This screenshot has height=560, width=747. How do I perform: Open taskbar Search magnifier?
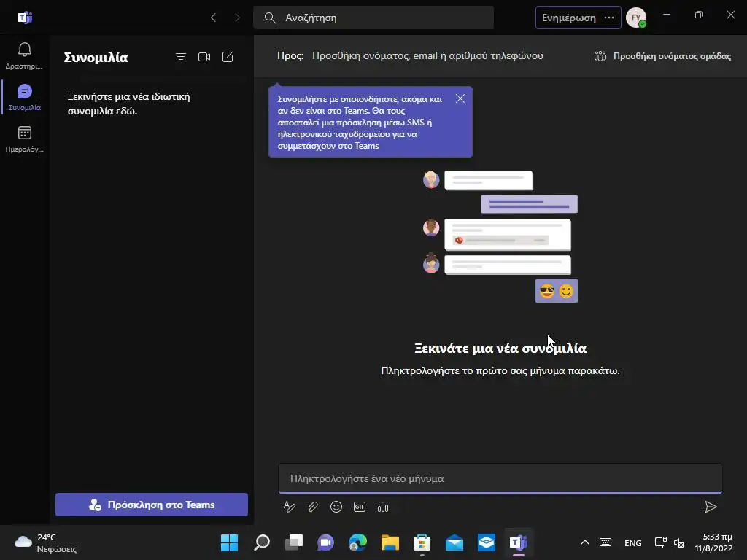(x=262, y=542)
